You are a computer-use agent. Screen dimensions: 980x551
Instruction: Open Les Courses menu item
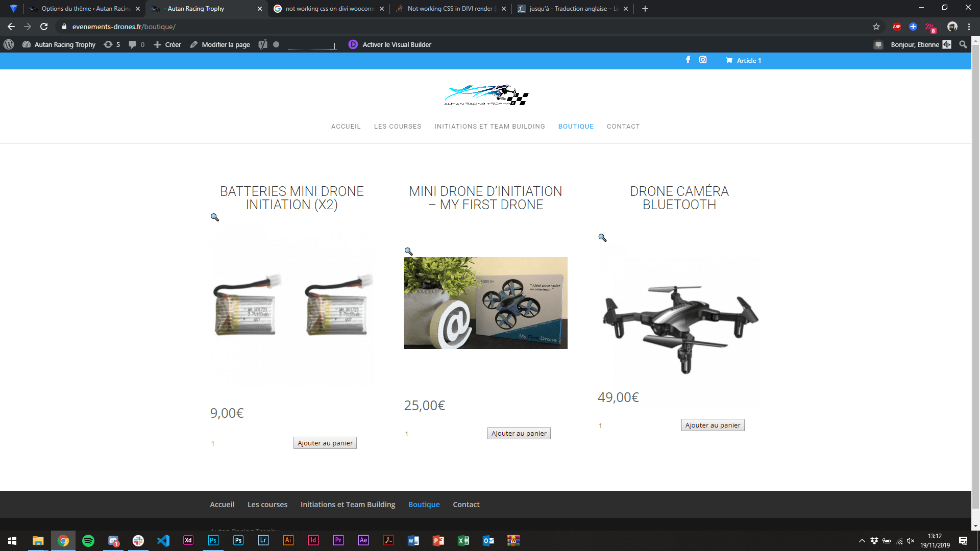pyautogui.click(x=397, y=127)
